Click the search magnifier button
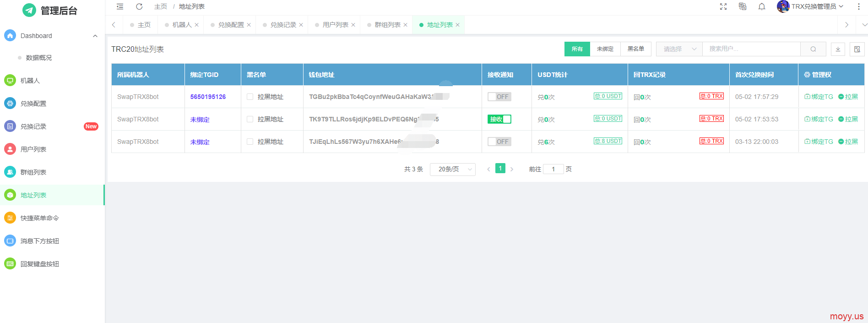This screenshot has width=868, height=323. click(813, 49)
